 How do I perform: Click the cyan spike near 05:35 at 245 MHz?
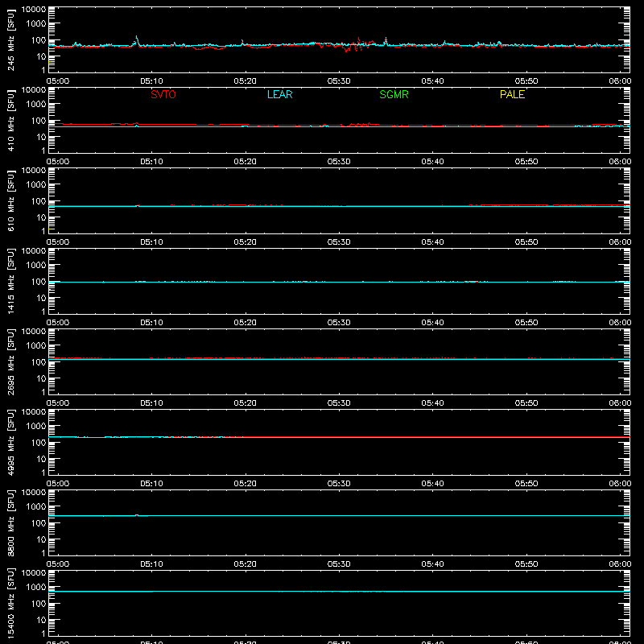point(386,41)
